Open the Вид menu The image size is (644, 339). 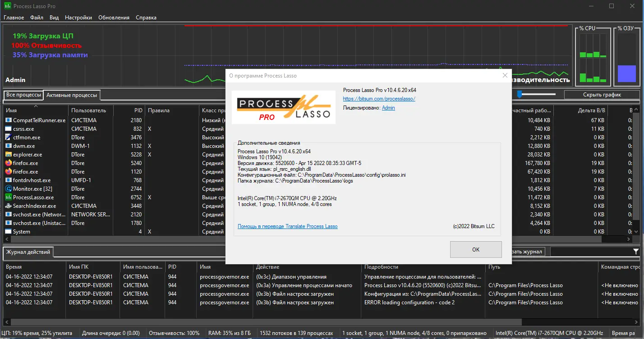54,18
